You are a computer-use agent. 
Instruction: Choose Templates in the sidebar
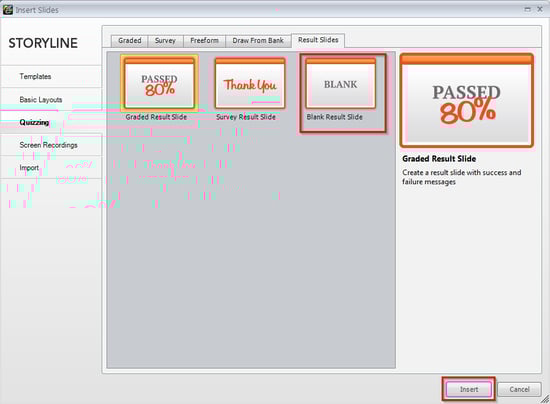tap(35, 76)
